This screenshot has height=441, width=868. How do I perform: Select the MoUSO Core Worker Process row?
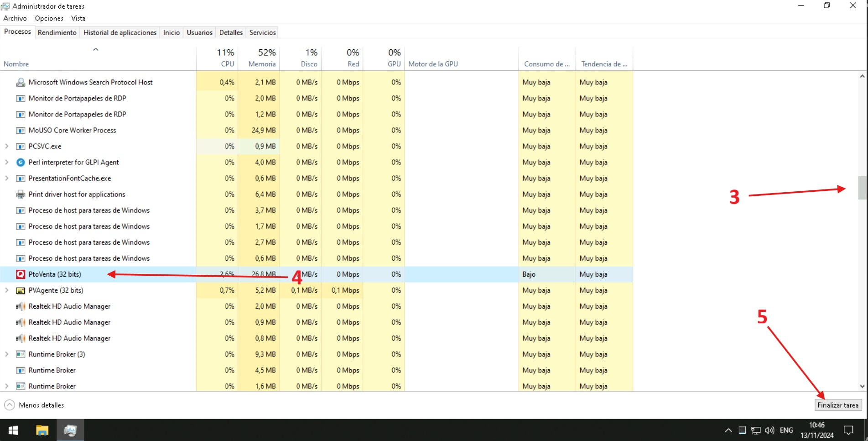pyautogui.click(x=72, y=131)
